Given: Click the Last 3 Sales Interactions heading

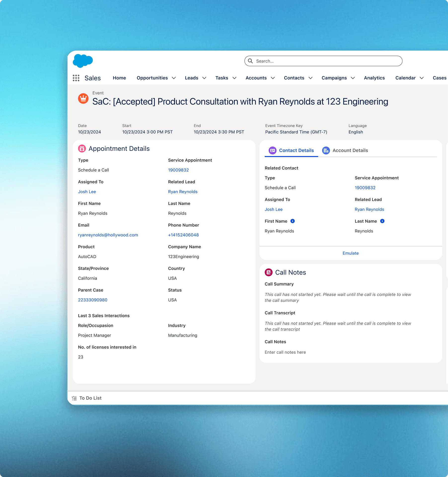Looking at the screenshot, I should pyautogui.click(x=104, y=316).
